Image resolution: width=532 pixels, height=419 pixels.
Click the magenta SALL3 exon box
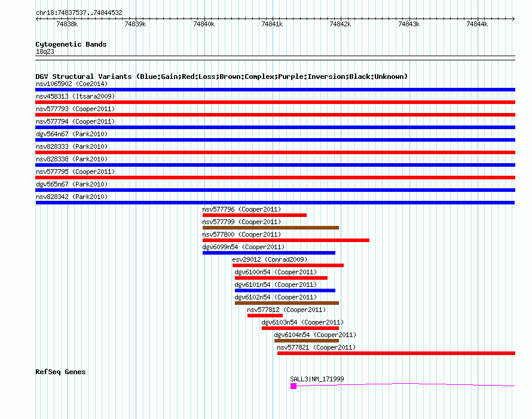click(x=293, y=386)
